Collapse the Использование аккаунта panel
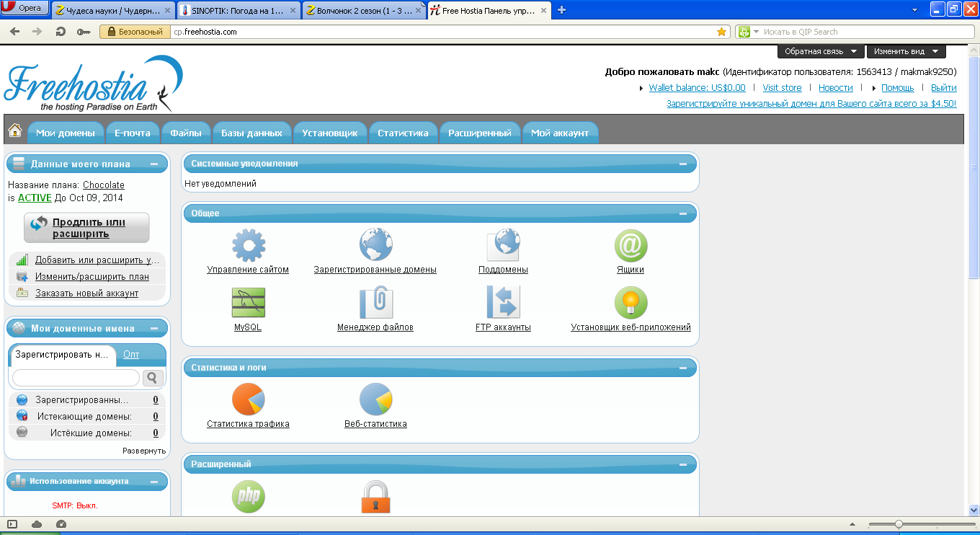This screenshot has height=535, width=980. coord(154,481)
